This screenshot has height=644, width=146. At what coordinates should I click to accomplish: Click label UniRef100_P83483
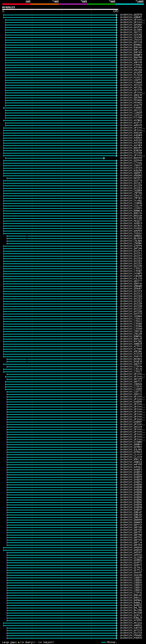[131, 103]
